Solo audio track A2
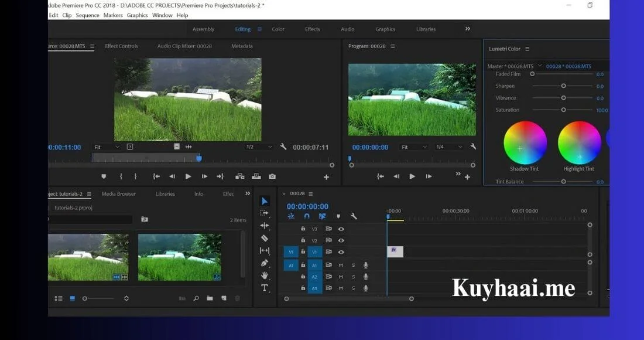 353,277
